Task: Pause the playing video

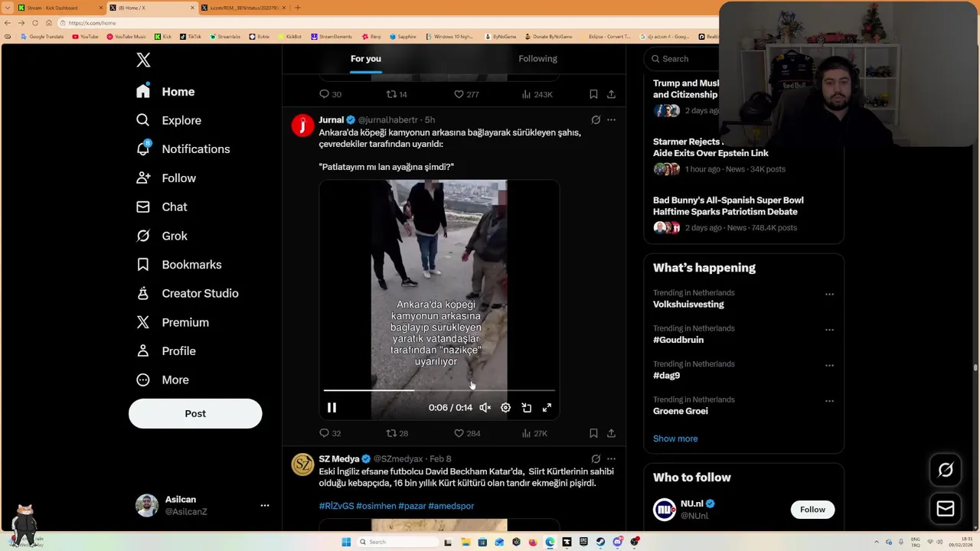Action: click(x=332, y=408)
